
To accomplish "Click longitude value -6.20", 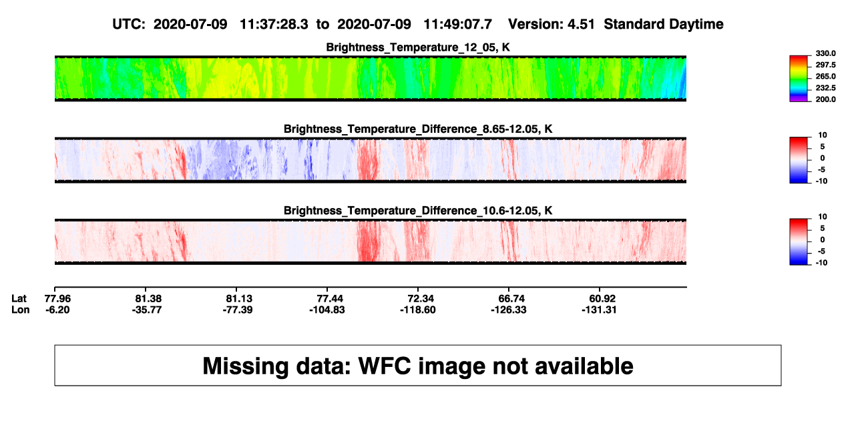I will point(57,310).
